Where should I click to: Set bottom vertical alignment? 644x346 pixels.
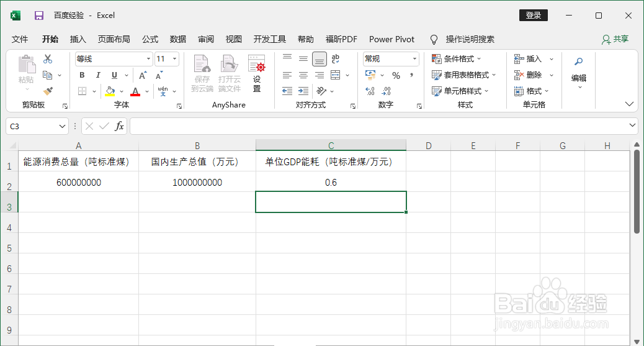pos(319,59)
